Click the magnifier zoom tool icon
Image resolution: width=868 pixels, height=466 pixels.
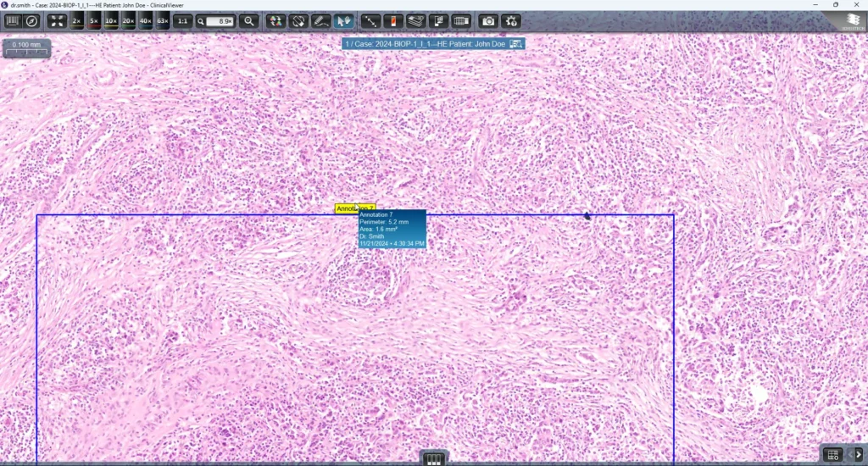(249, 21)
